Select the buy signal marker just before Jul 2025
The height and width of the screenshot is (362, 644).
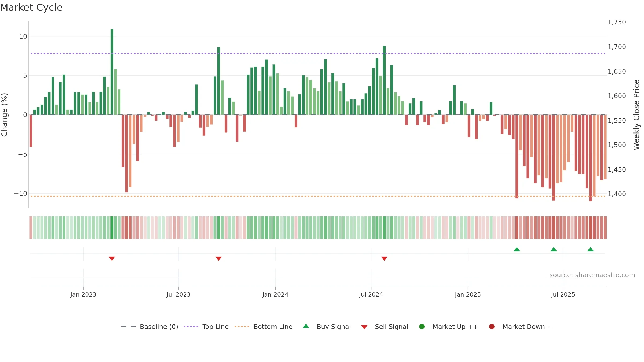[554, 249]
